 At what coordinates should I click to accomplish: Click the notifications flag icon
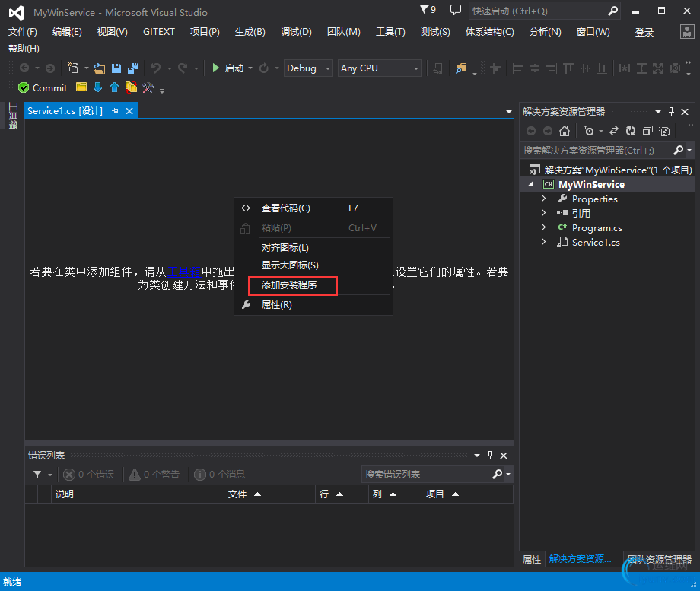[428, 10]
